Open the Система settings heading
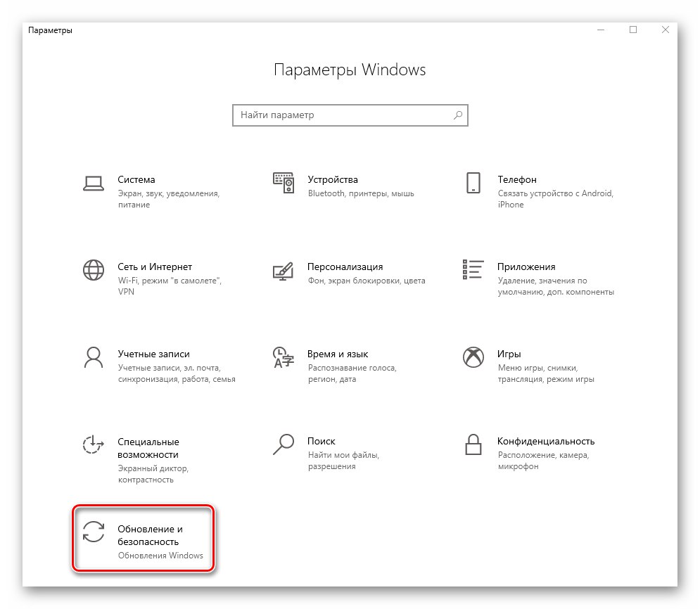Screen dimensions: 700x609 click(x=136, y=179)
